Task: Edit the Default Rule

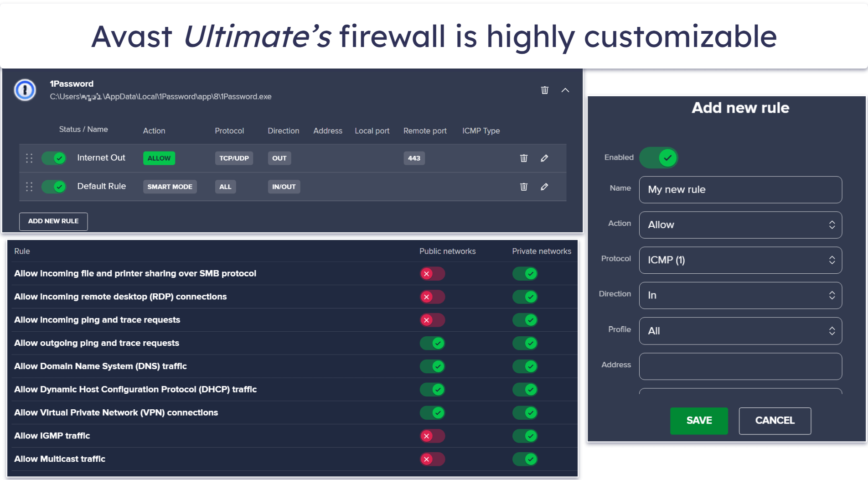Action: (x=544, y=187)
